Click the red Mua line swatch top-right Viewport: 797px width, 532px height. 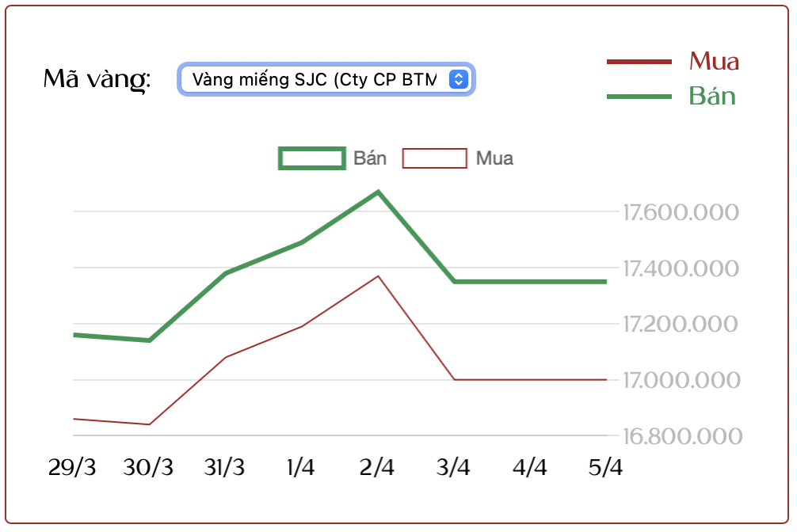click(x=639, y=61)
